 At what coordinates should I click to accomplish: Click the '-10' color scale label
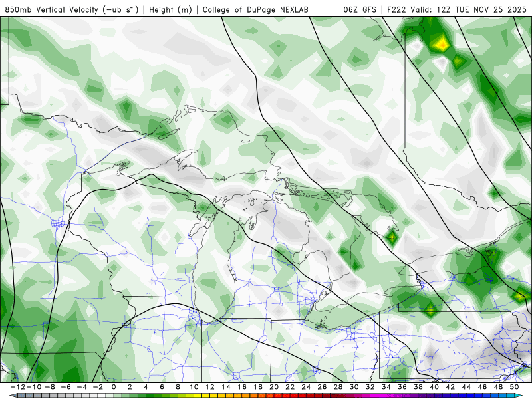point(34,387)
